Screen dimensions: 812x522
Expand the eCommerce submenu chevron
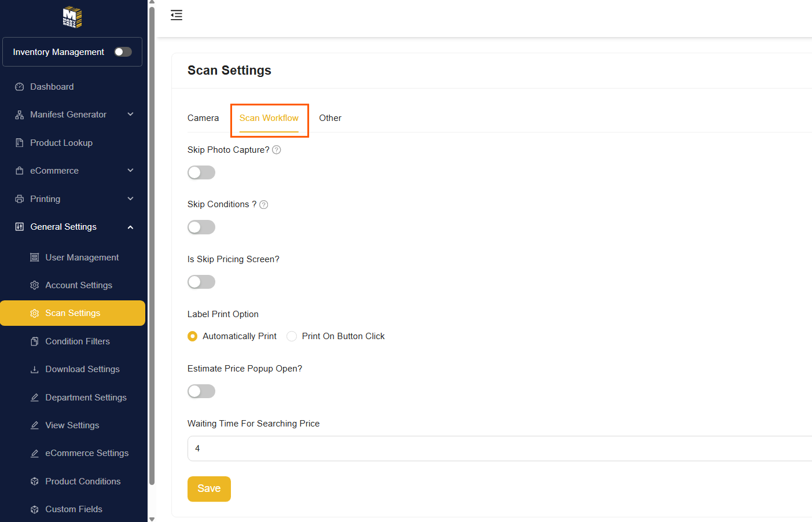click(130, 171)
